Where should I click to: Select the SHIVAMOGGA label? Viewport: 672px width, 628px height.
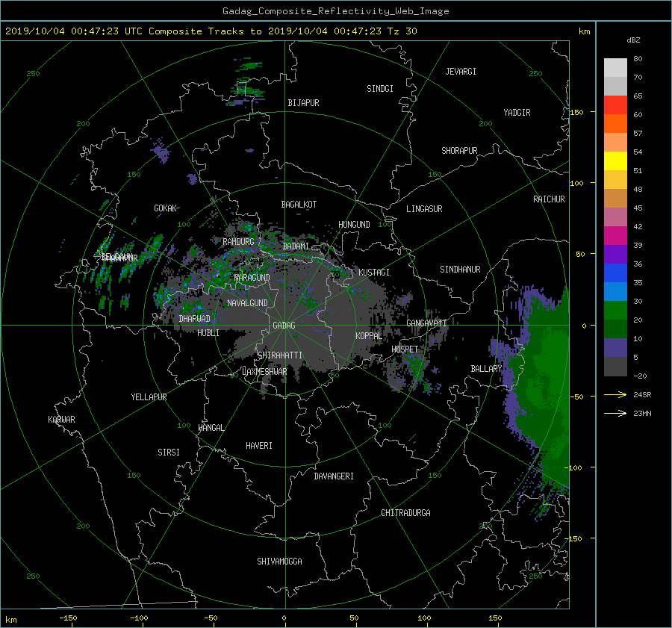279,562
